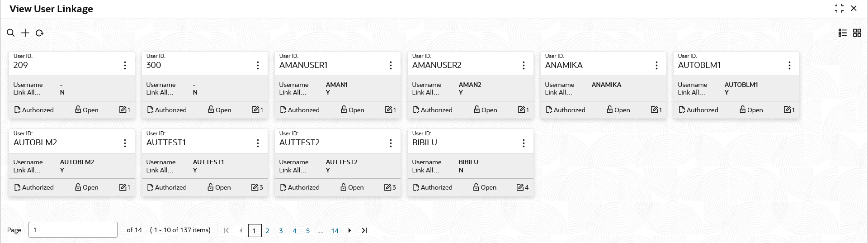This screenshot has width=868, height=243.
Task: Open the AUTOBLM1 card actions menu
Action: coord(789,66)
